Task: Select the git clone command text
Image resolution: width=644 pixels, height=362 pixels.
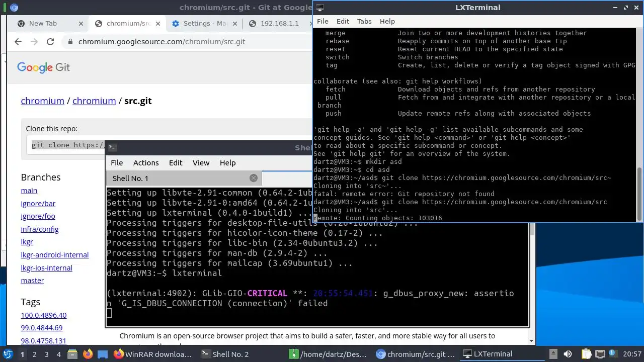Action: click(x=68, y=145)
